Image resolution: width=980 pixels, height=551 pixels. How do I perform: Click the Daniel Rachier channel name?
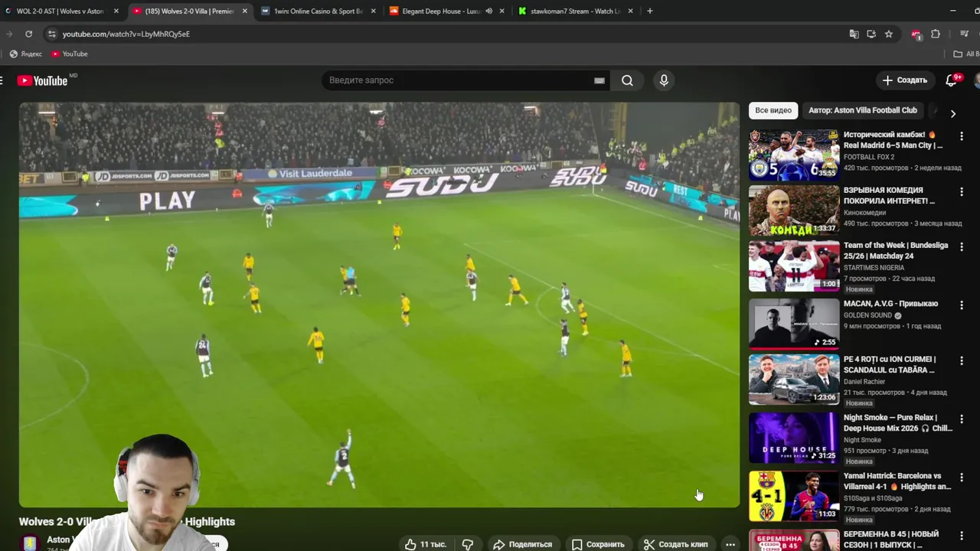[x=864, y=381]
